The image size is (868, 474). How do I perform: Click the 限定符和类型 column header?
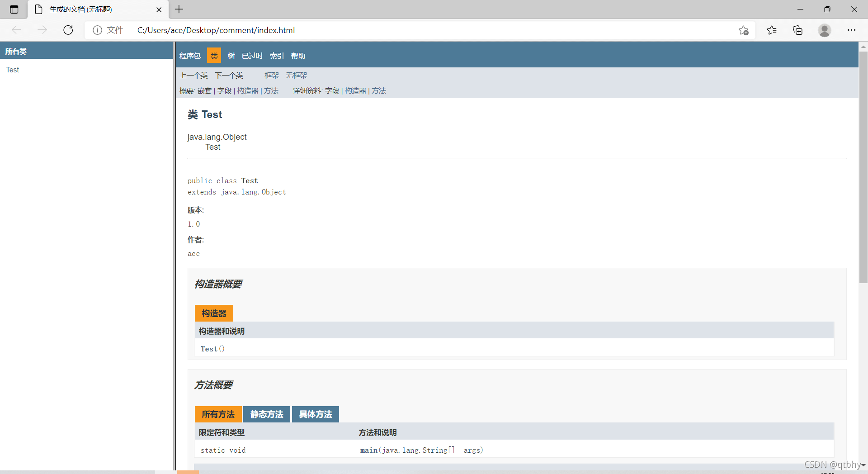[222, 432]
